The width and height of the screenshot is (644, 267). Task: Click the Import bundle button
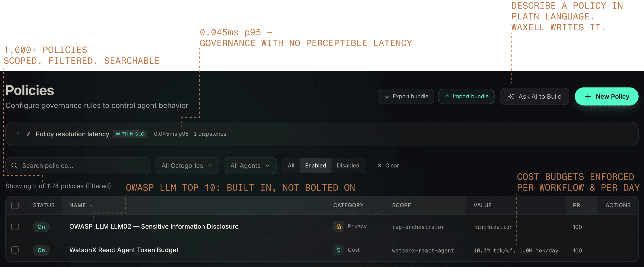point(466,97)
